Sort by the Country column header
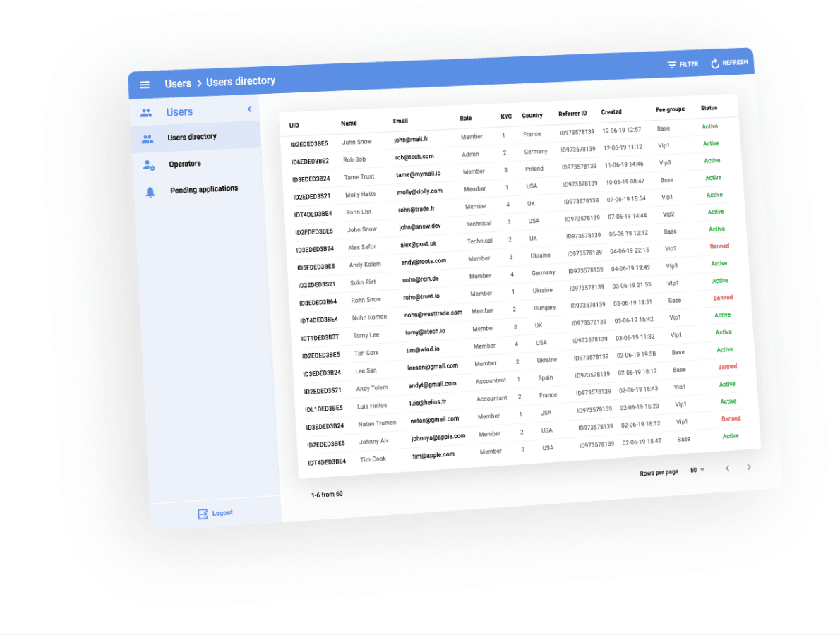The height and width of the screenshot is (635, 840). pyautogui.click(x=532, y=116)
